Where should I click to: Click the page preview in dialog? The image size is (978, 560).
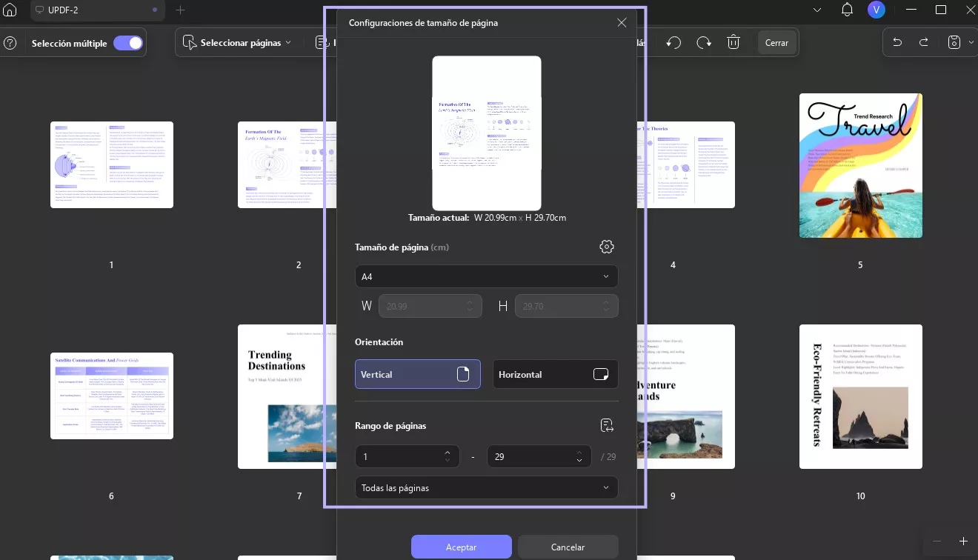(487, 133)
